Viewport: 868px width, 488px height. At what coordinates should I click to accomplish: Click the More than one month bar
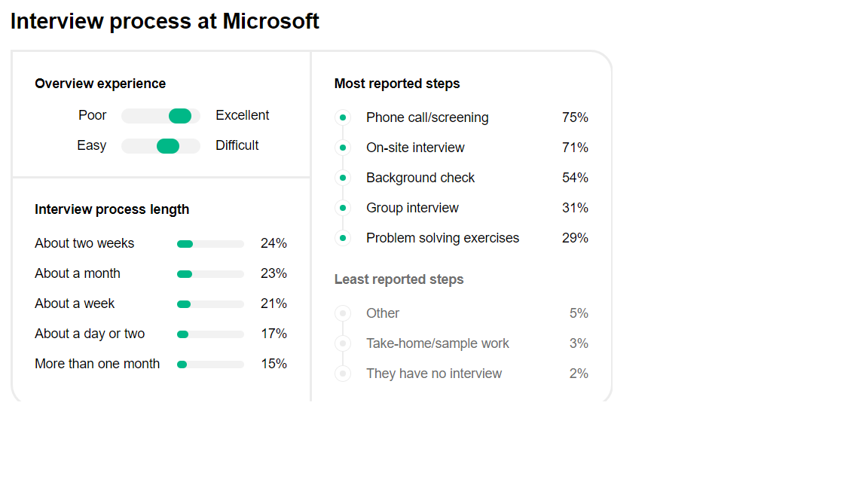tap(210, 364)
